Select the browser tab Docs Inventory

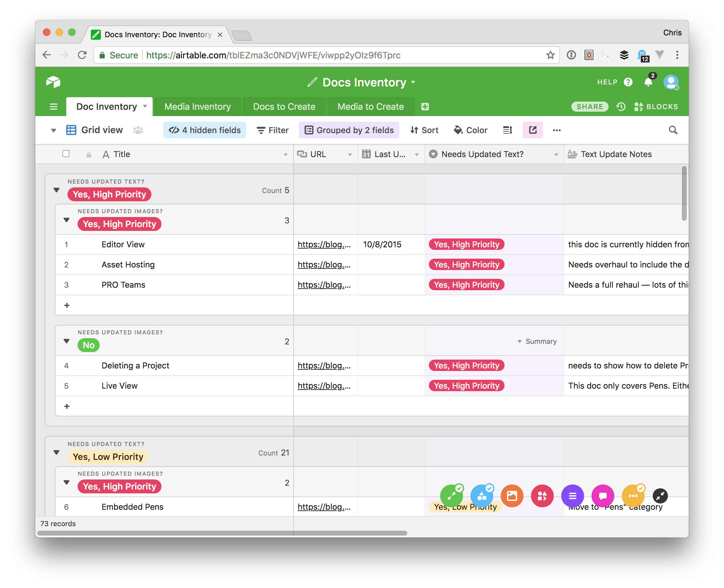pos(158,34)
